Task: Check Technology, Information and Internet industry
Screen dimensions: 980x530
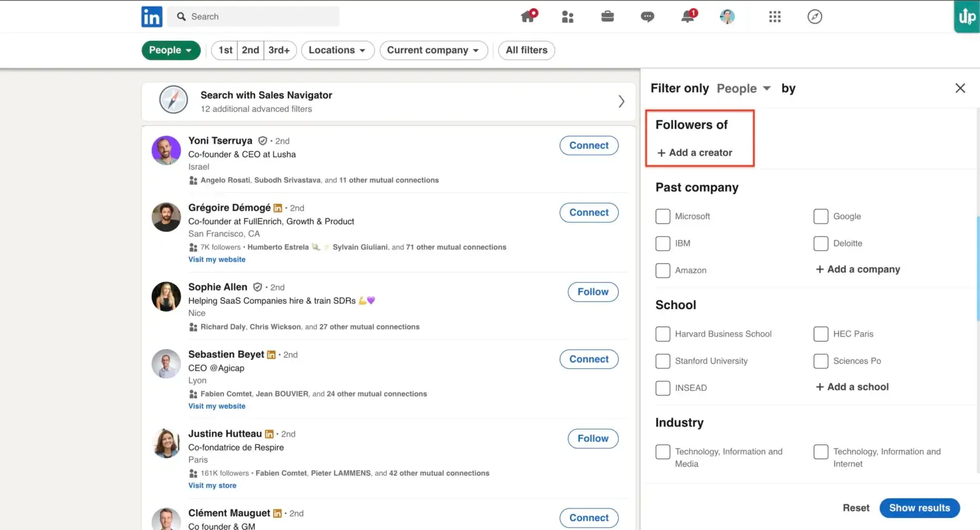Action: (821, 452)
